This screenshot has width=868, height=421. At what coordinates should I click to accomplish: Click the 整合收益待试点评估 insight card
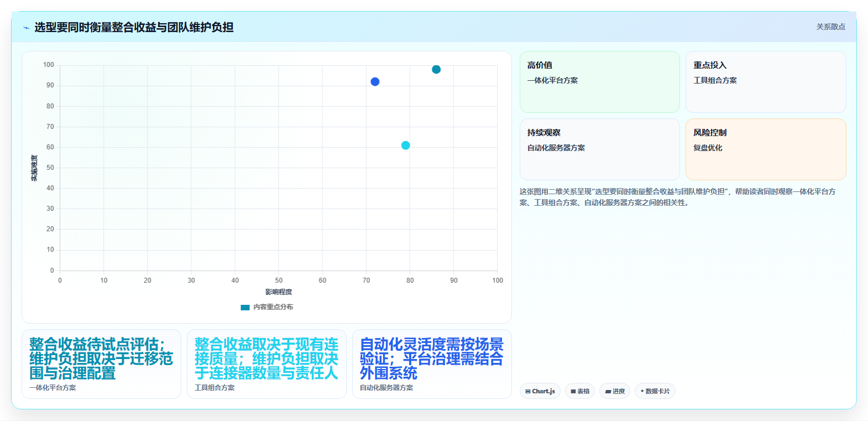[101, 364]
